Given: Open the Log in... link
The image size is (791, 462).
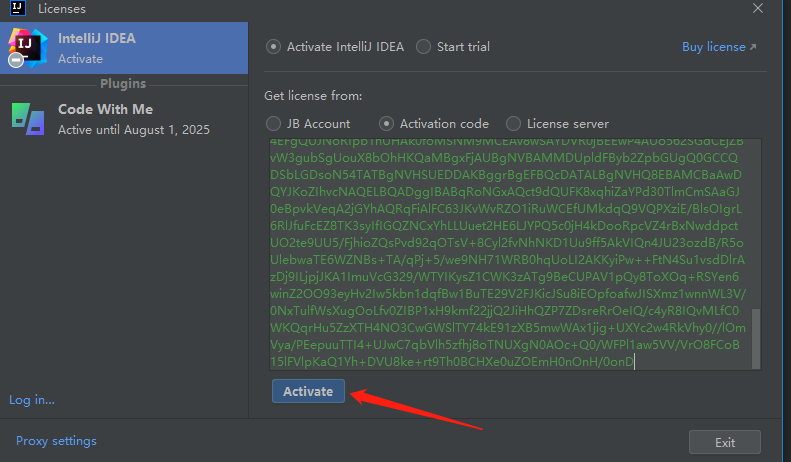Looking at the screenshot, I should click(x=32, y=400).
